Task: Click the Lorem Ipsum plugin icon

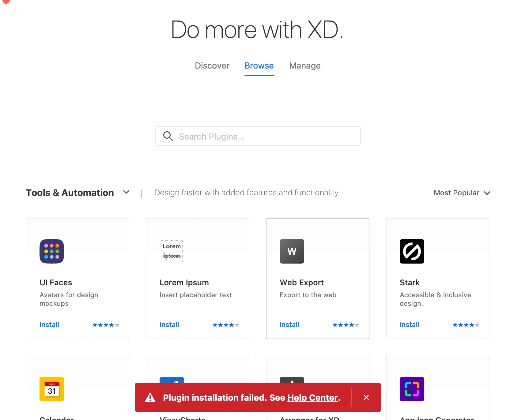Action: coord(172,251)
